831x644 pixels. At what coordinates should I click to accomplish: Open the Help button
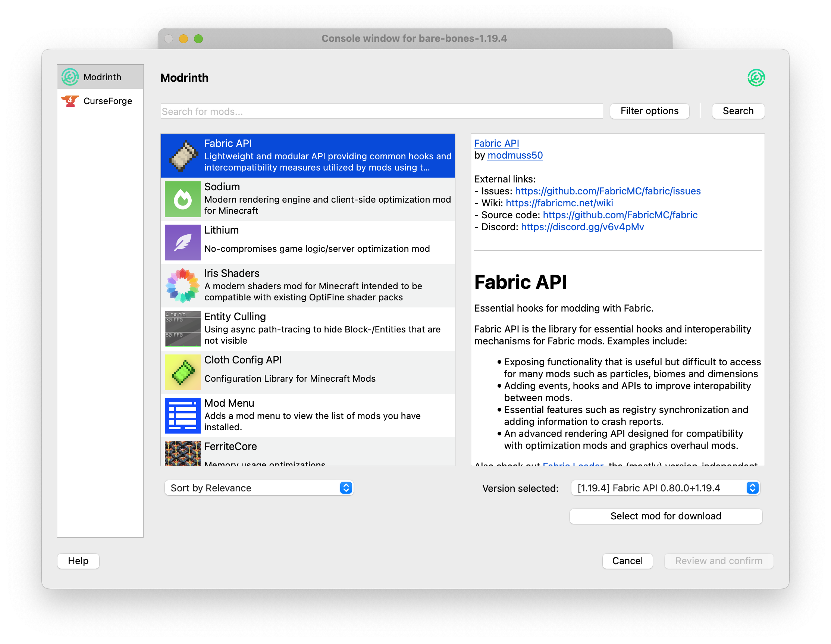pos(78,561)
